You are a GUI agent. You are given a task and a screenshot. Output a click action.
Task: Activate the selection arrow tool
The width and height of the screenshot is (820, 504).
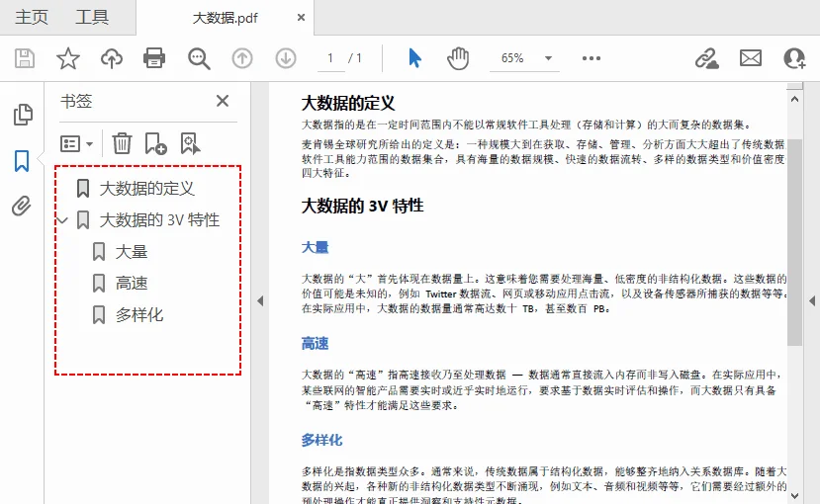pos(414,58)
